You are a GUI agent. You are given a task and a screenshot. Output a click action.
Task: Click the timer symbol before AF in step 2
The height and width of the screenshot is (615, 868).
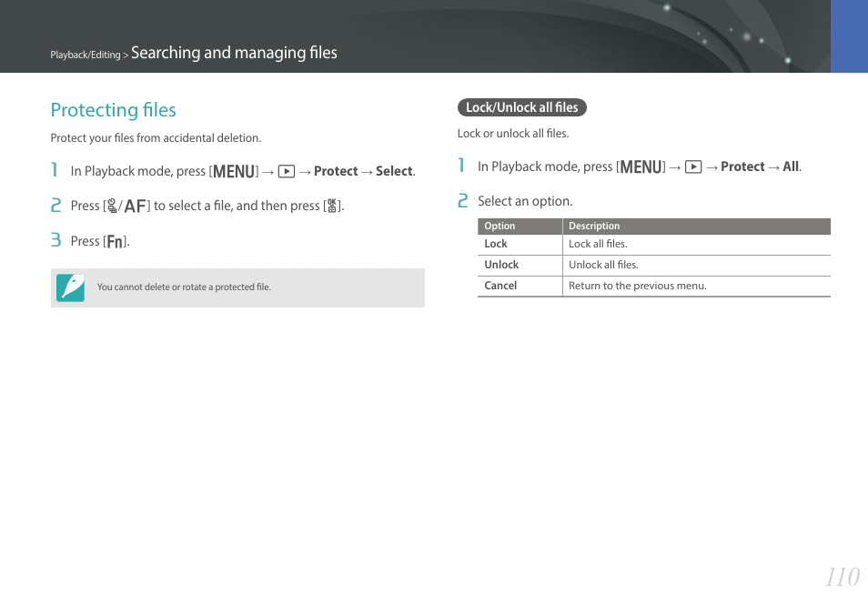click(112, 206)
